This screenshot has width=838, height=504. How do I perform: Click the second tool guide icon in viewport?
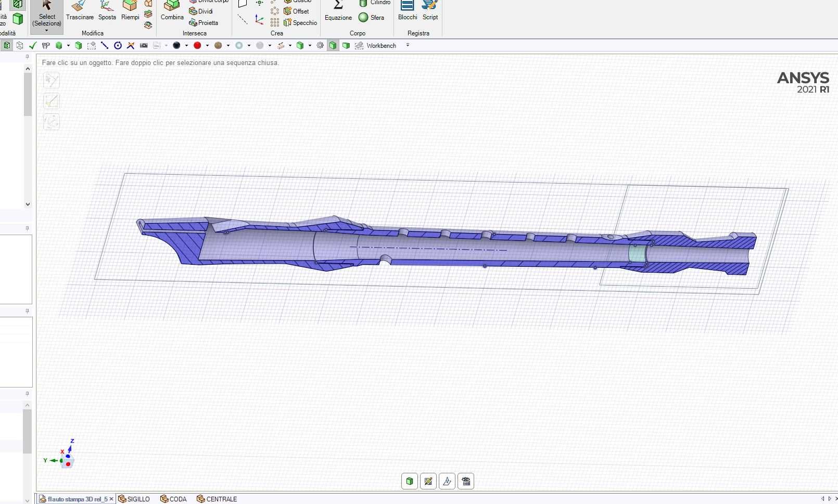(52, 101)
